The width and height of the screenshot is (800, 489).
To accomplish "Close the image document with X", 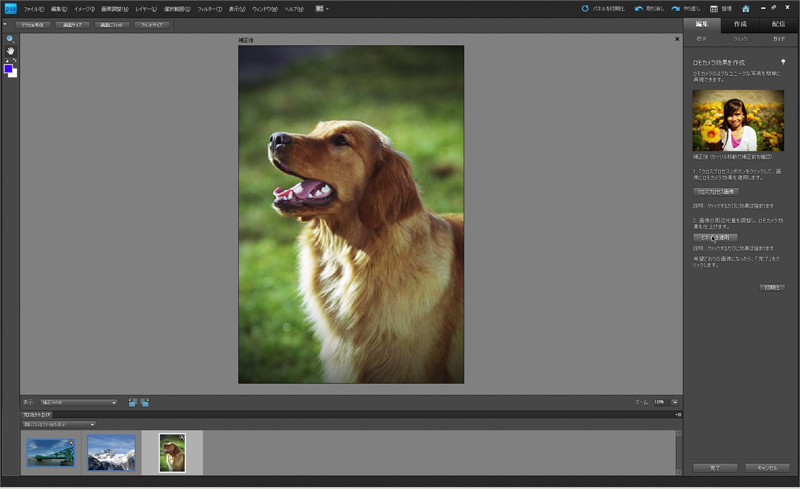I will point(677,39).
